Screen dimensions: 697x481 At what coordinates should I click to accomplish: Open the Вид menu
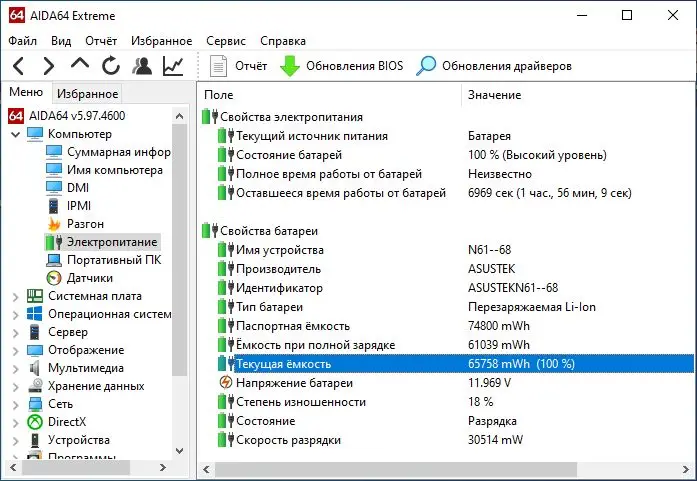(61, 41)
